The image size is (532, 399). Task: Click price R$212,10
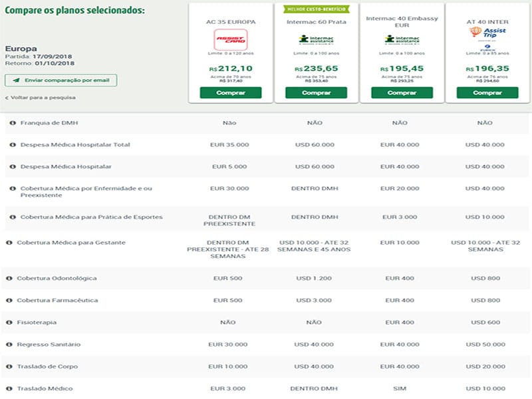pos(231,68)
